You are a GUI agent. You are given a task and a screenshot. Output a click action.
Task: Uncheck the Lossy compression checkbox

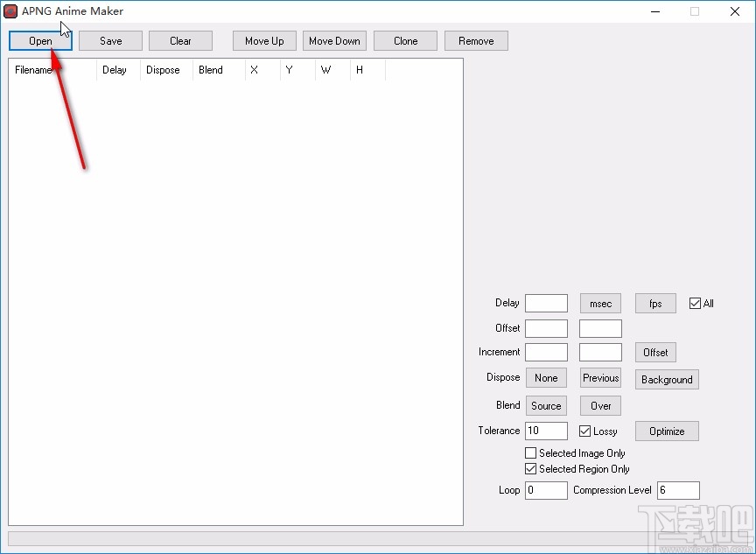[585, 431]
